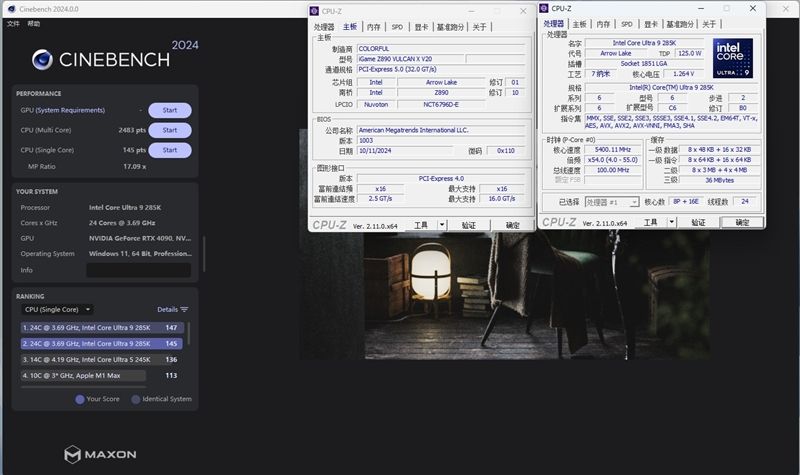Start the GPU System Requirements benchmark
This screenshot has height=475, width=800.
[170, 110]
